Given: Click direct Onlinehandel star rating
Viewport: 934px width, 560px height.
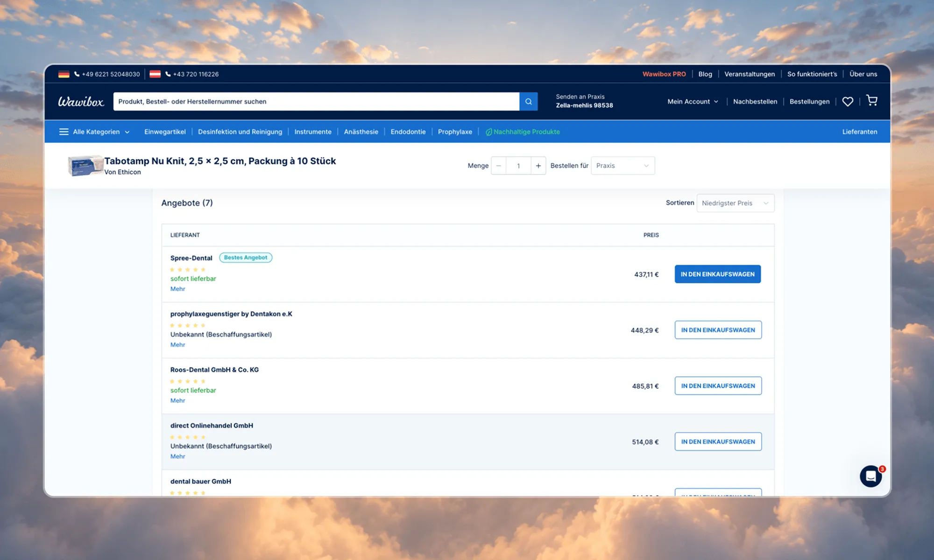Looking at the screenshot, I should (x=188, y=437).
